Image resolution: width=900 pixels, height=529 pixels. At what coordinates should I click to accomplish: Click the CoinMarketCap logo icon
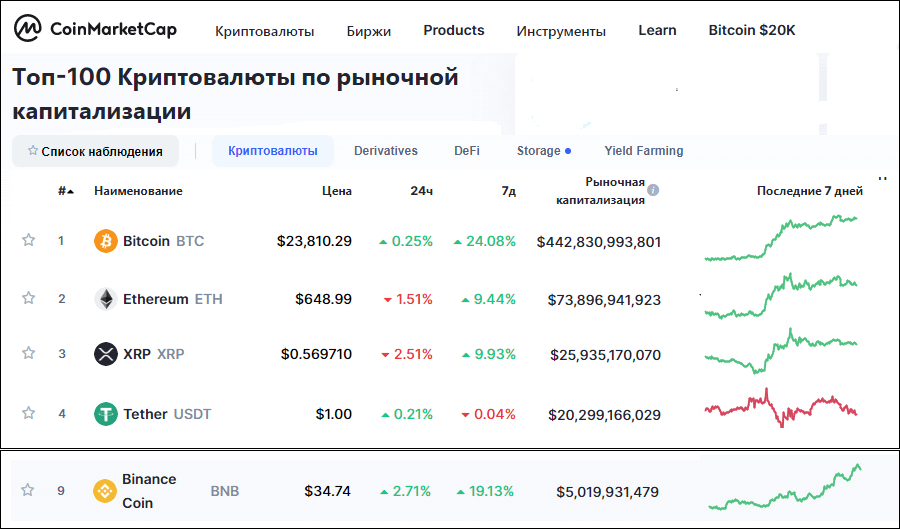[x=28, y=29]
